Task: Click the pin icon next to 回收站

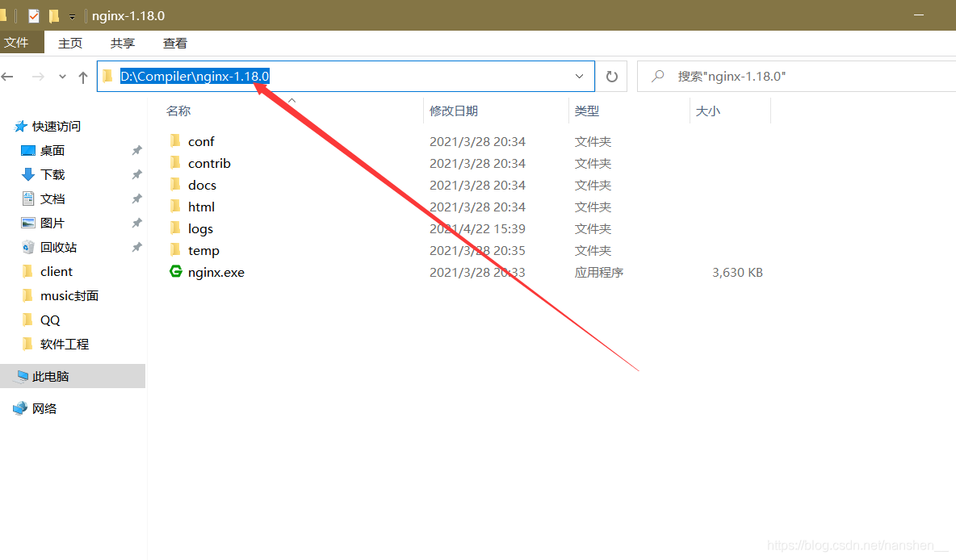Action: tap(136, 247)
